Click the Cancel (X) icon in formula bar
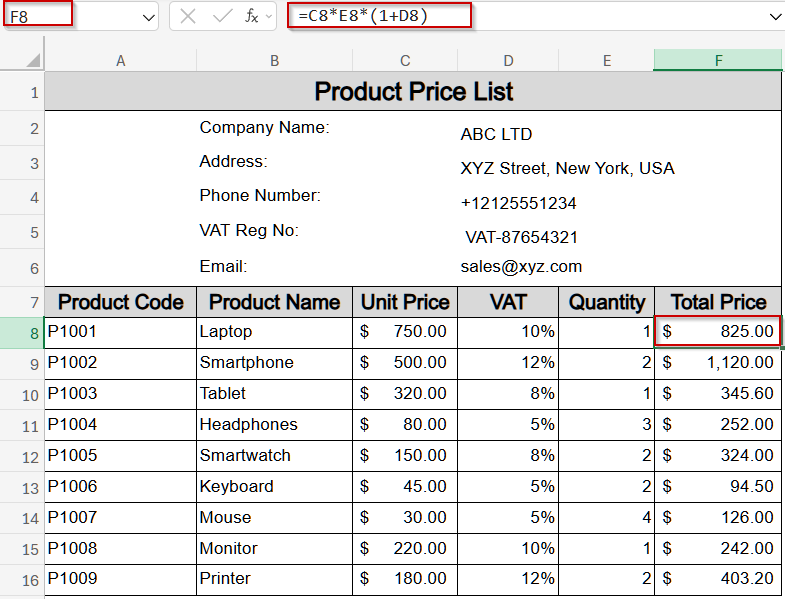The image size is (785, 599). (188, 16)
